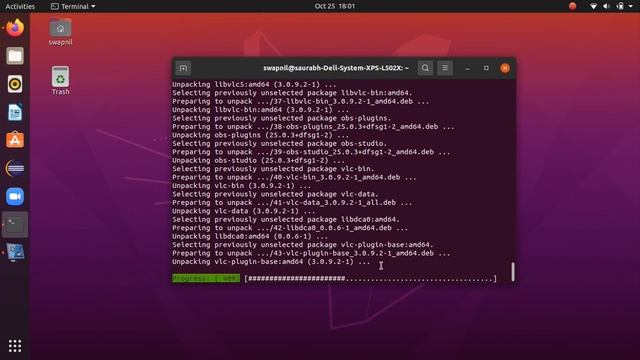Open the terminal search button
The width and height of the screenshot is (640, 360).
pyautogui.click(x=425, y=68)
